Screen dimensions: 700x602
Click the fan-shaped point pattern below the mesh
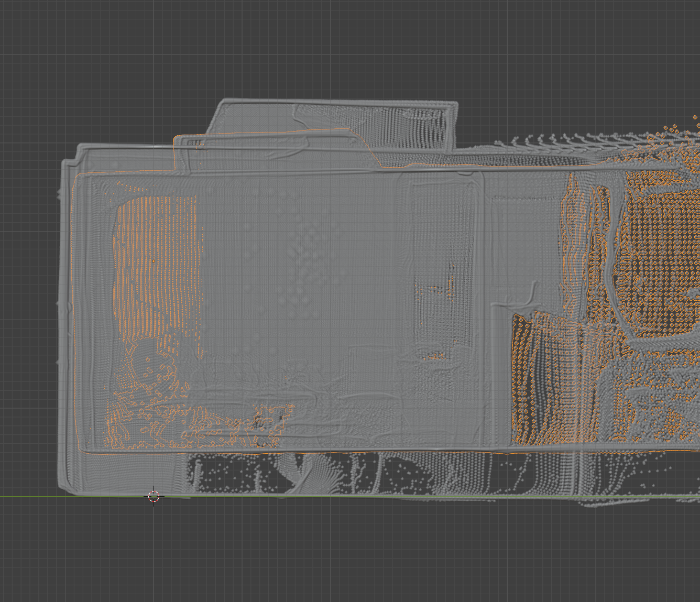(x=314, y=472)
